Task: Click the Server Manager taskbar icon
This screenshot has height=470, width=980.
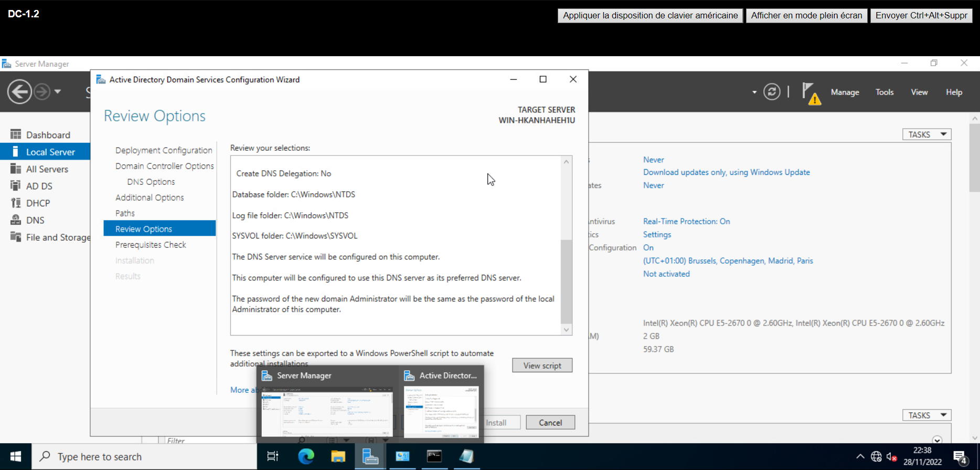Action: pyautogui.click(x=370, y=456)
